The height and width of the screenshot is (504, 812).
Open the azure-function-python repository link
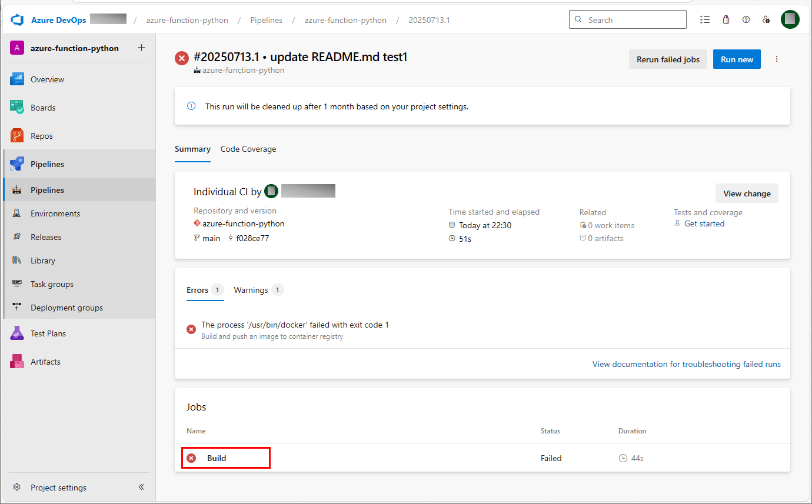tap(243, 223)
